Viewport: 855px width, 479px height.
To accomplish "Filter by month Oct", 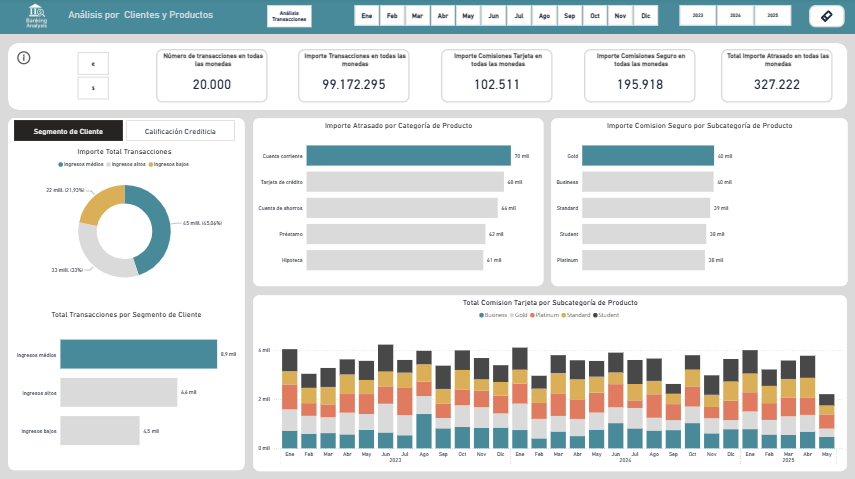I will click(595, 16).
